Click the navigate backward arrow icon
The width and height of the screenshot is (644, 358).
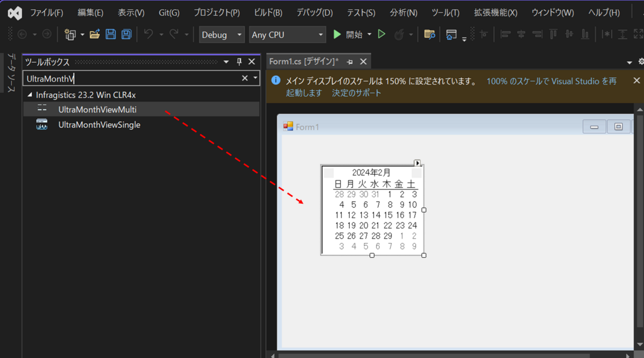tap(22, 34)
